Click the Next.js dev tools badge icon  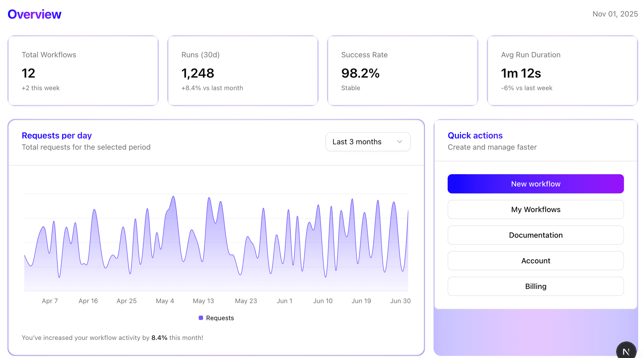click(626, 351)
